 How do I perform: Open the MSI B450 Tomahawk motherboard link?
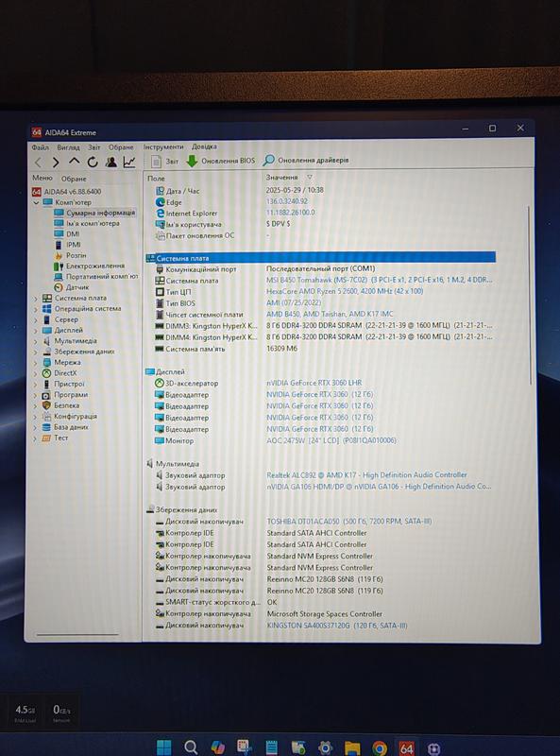coord(380,280)
